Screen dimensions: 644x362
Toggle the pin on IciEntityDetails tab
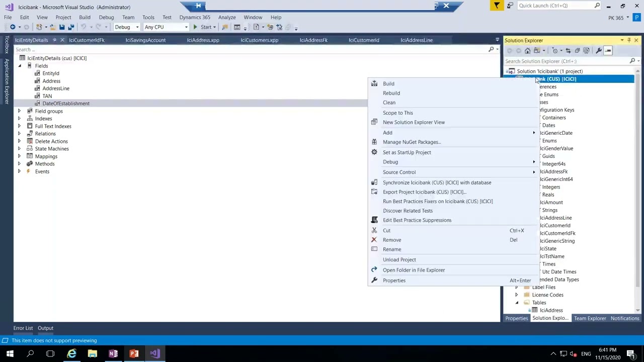coord(53,40)
